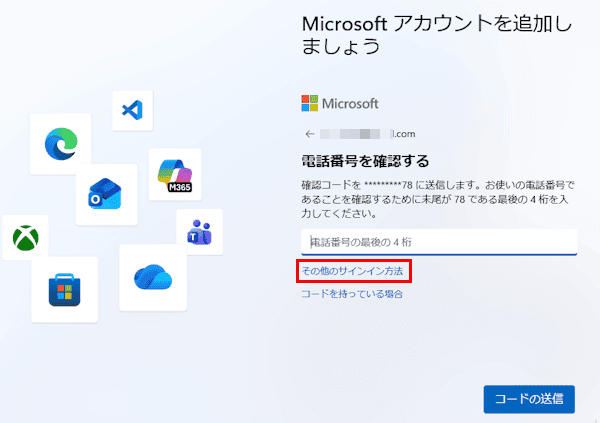
Task: Open その他のサインイン方法 link
Action: [352, 271]
